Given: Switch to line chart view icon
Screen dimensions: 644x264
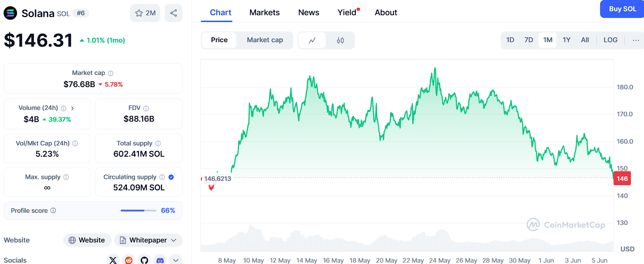Looking at the screenshot, I should (313, 40).
